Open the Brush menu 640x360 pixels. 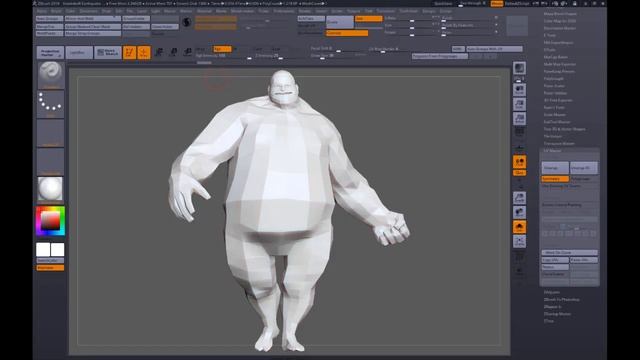coord(56,11)
